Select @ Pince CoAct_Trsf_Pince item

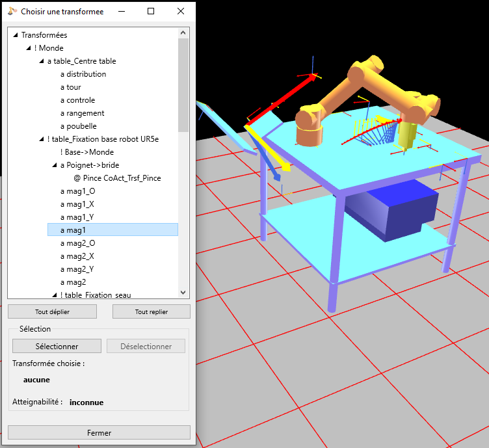pos(117,178)
